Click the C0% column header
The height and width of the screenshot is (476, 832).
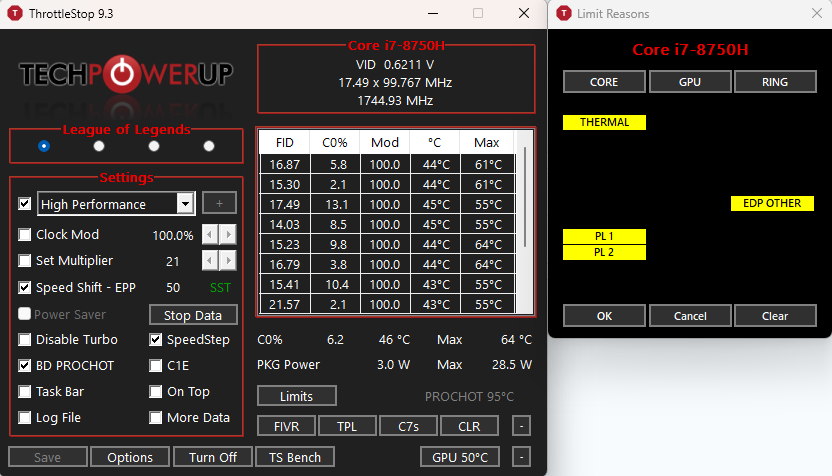click(335, 143)
